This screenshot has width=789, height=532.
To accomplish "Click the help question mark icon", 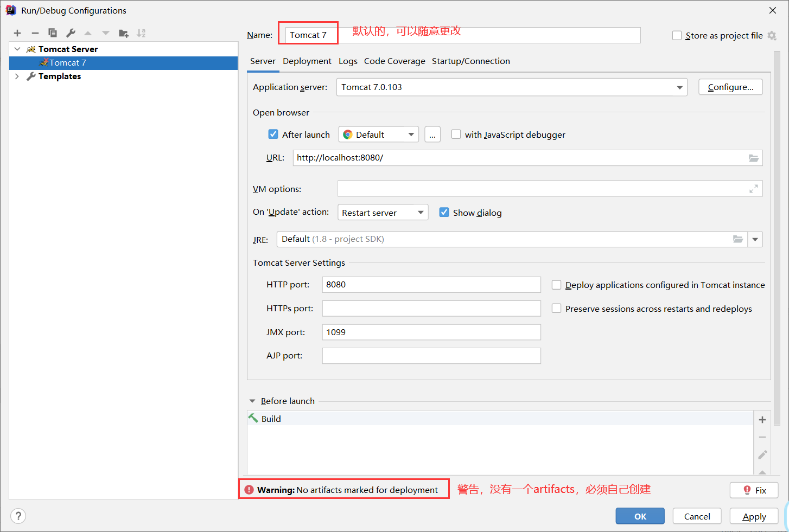I will pos(18,516).
